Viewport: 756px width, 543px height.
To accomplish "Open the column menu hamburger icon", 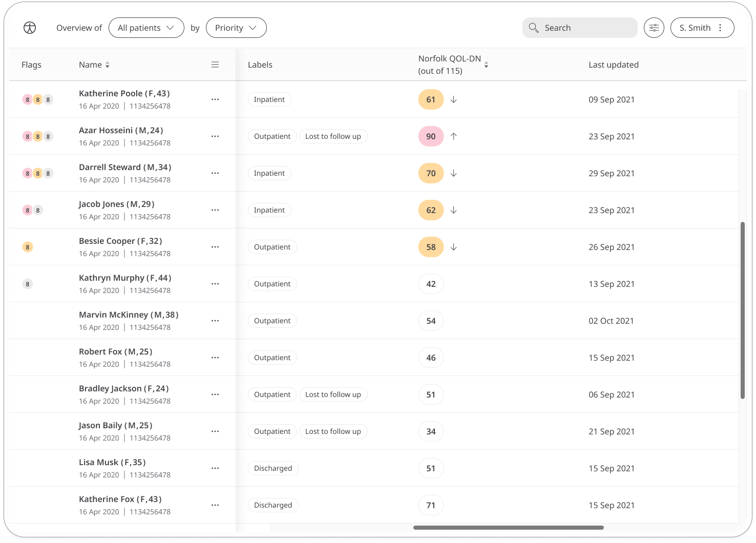I will [215, 65].
